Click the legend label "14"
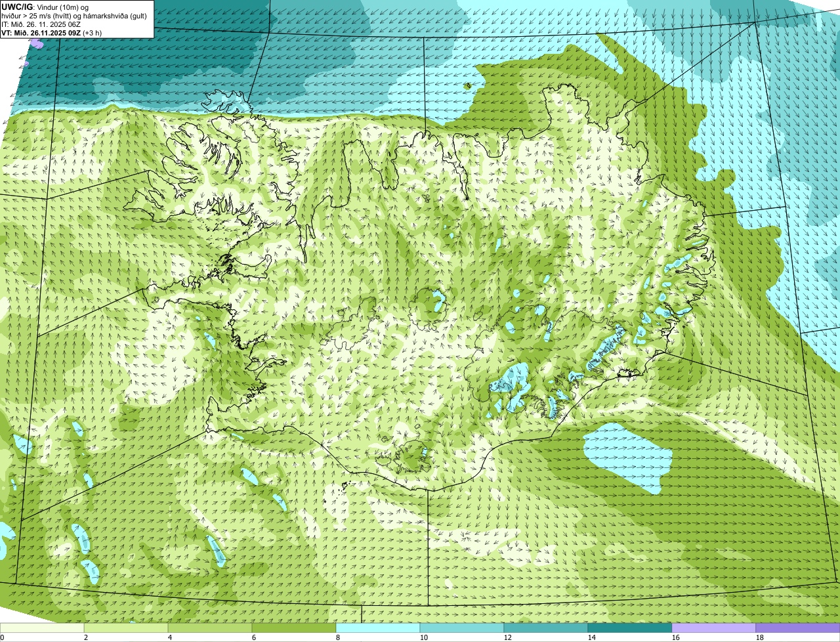 click(x=592, y=637)
